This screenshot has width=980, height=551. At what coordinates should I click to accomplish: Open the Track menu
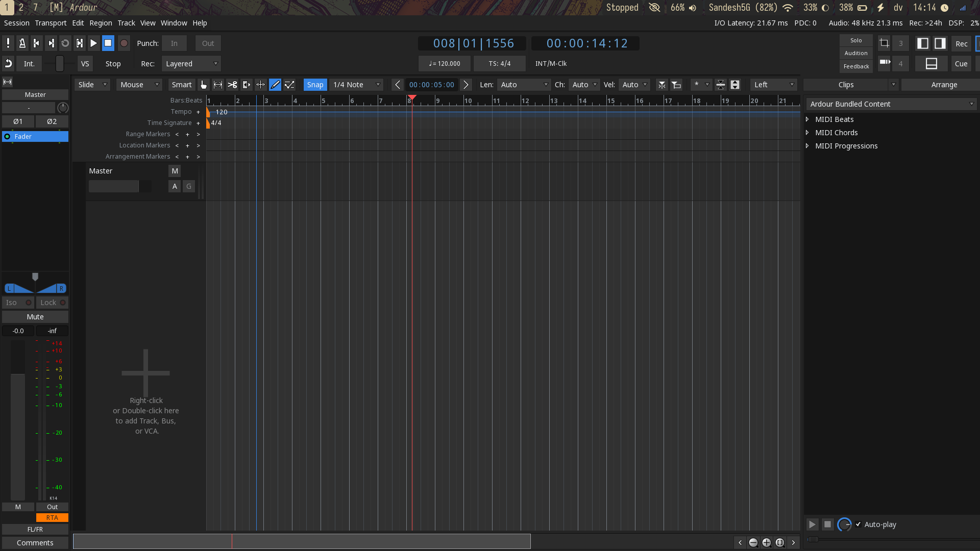[x=126, y=23]
